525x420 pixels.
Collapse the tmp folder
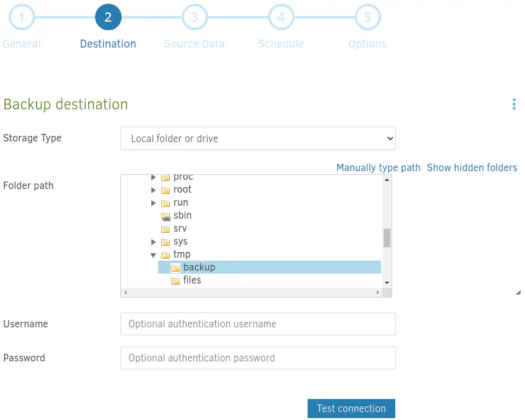[x=153, y=255]
